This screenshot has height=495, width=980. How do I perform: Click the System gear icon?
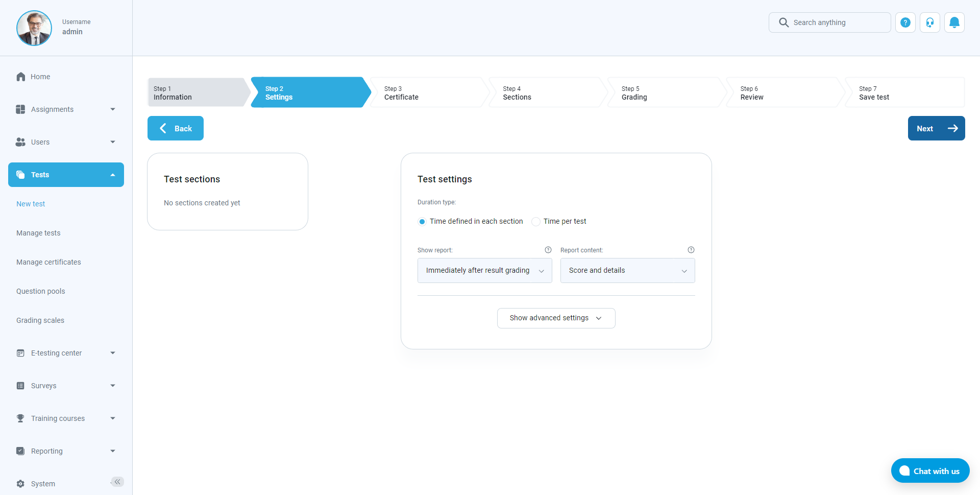[20, 484]
